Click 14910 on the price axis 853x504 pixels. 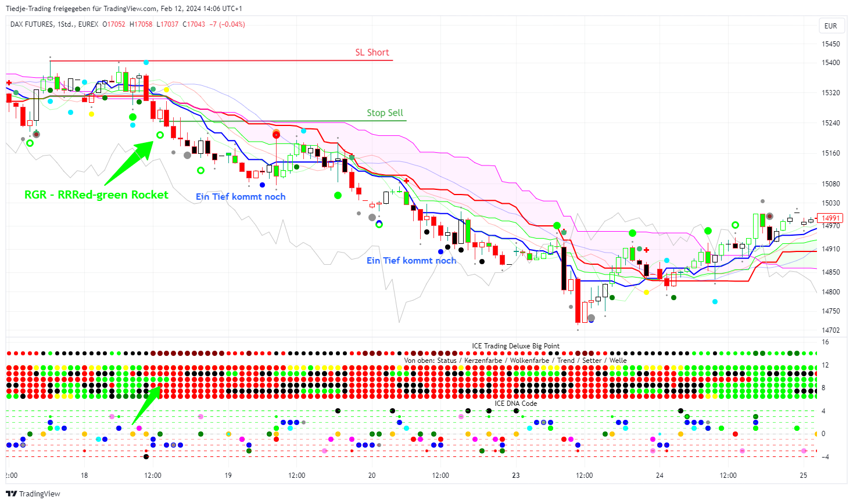pos(831,249)
